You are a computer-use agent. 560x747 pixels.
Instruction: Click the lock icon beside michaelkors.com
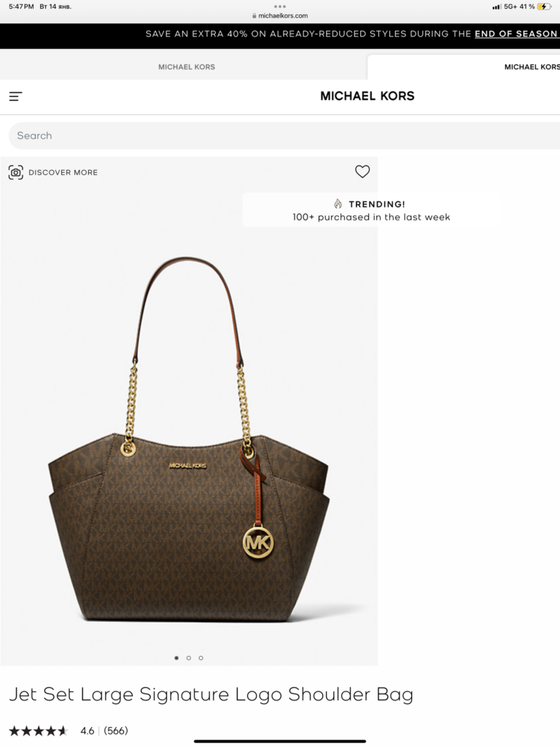pos(254,16)
